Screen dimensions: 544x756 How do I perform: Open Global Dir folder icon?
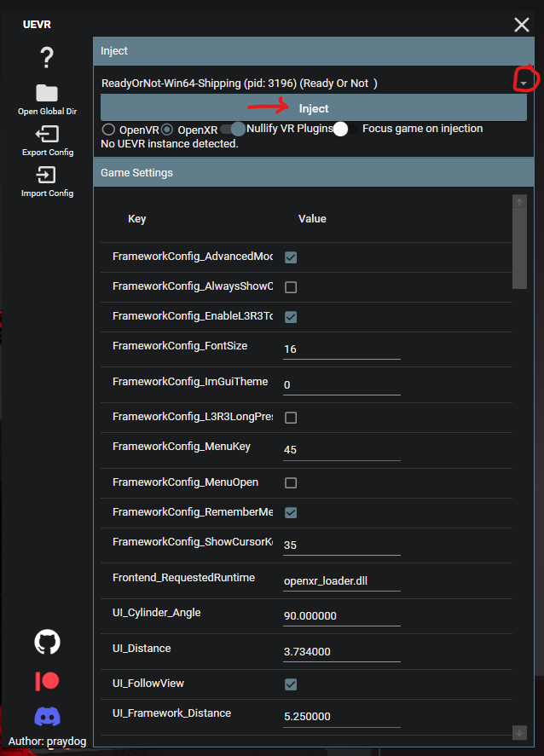(47, 93)
